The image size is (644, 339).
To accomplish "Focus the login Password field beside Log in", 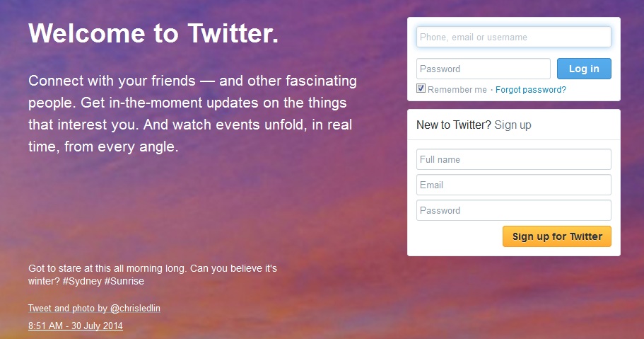I will [x=483, y=69].
